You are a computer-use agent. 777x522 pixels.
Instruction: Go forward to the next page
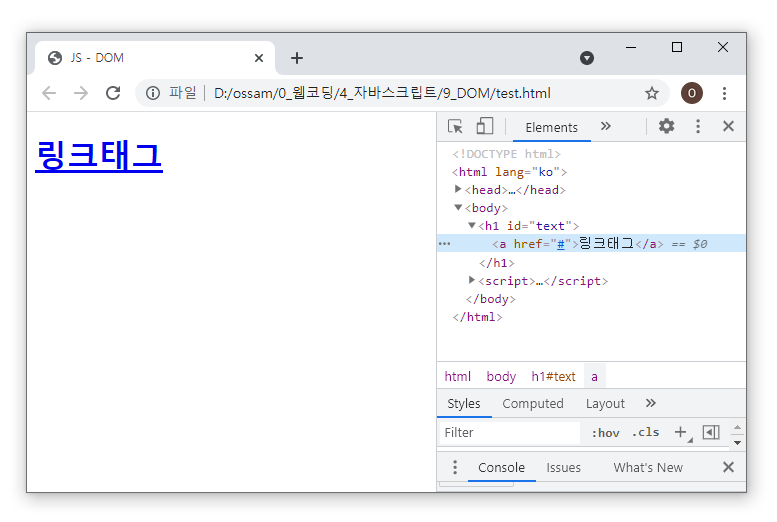[x=81, y=93]
